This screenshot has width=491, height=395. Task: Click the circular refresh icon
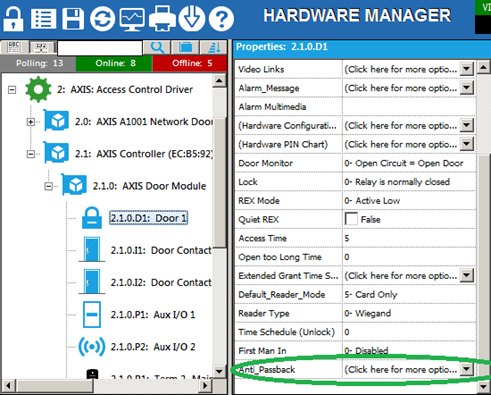click(x=102, y=19)
